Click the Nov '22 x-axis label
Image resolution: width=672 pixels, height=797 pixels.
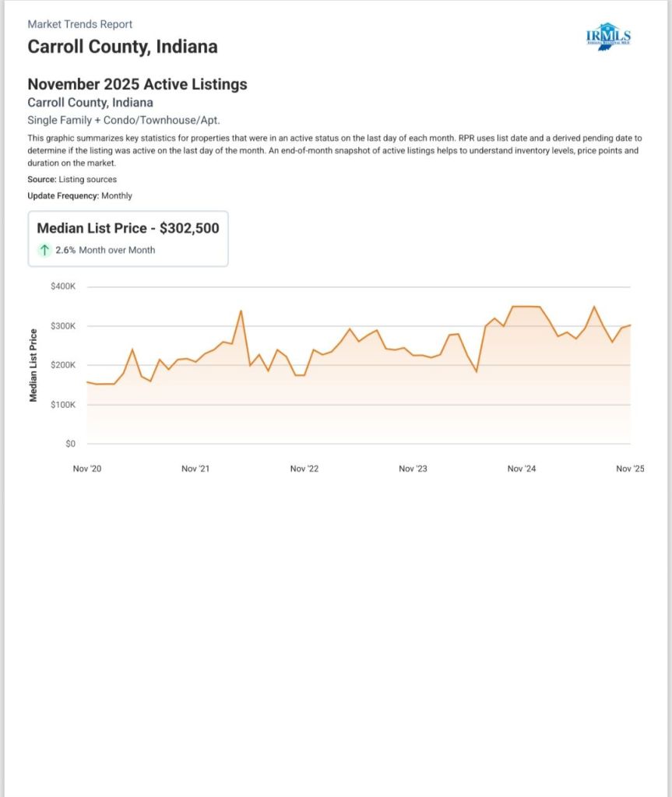point(304,469)
